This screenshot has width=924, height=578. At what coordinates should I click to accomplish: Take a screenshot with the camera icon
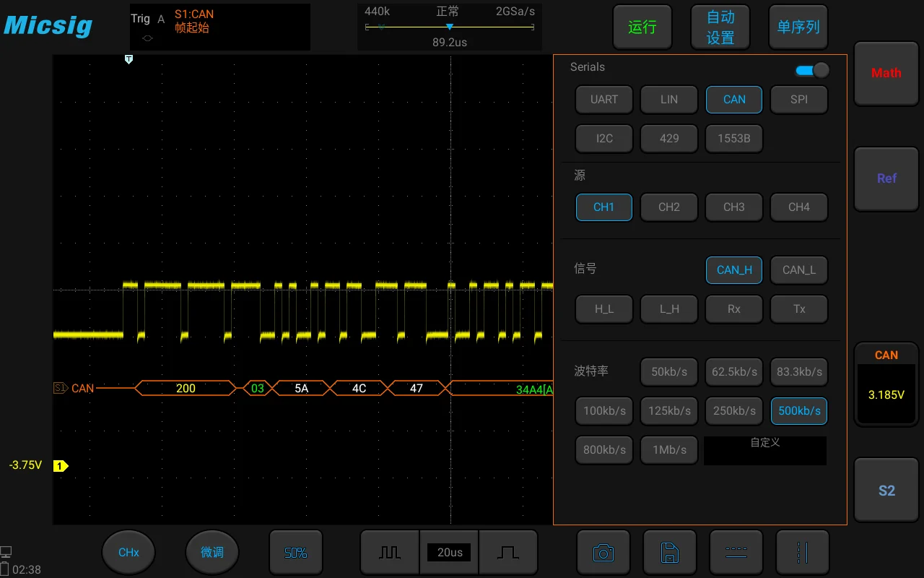click(603, 552)
